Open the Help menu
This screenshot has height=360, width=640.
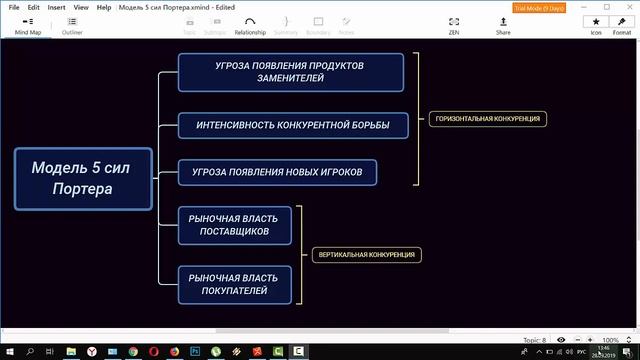click(x=104, y=7)
